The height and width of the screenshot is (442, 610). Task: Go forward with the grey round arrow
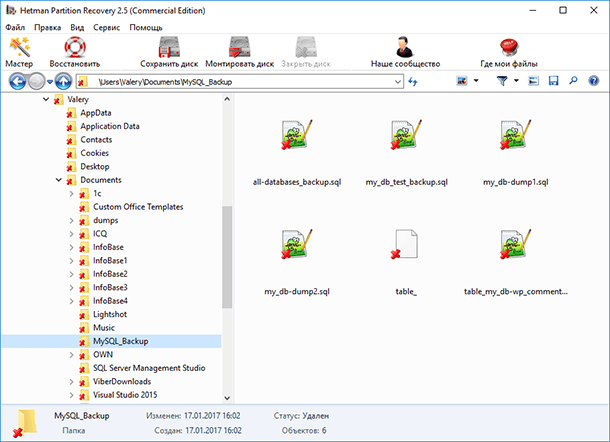tap(37, 82)
